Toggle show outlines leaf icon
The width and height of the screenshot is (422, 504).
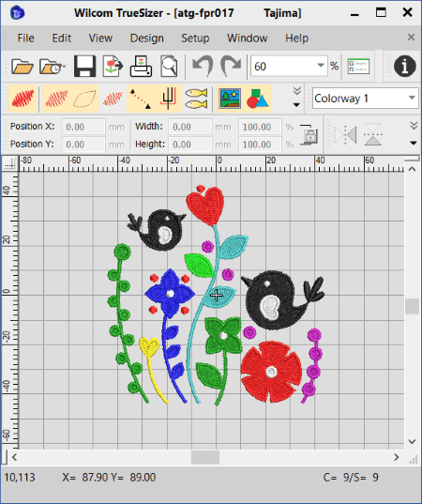(84, 99)
